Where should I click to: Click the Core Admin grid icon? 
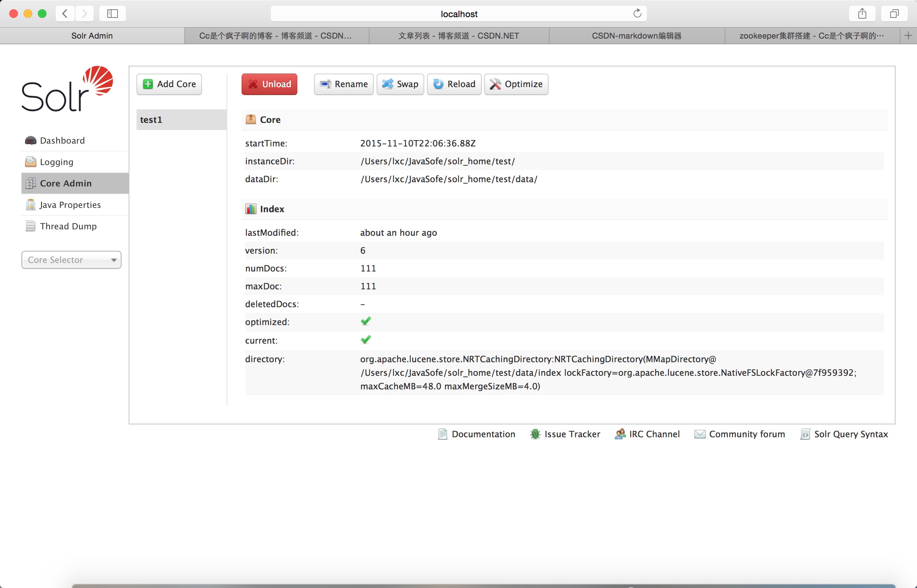[x=30, y=183]
